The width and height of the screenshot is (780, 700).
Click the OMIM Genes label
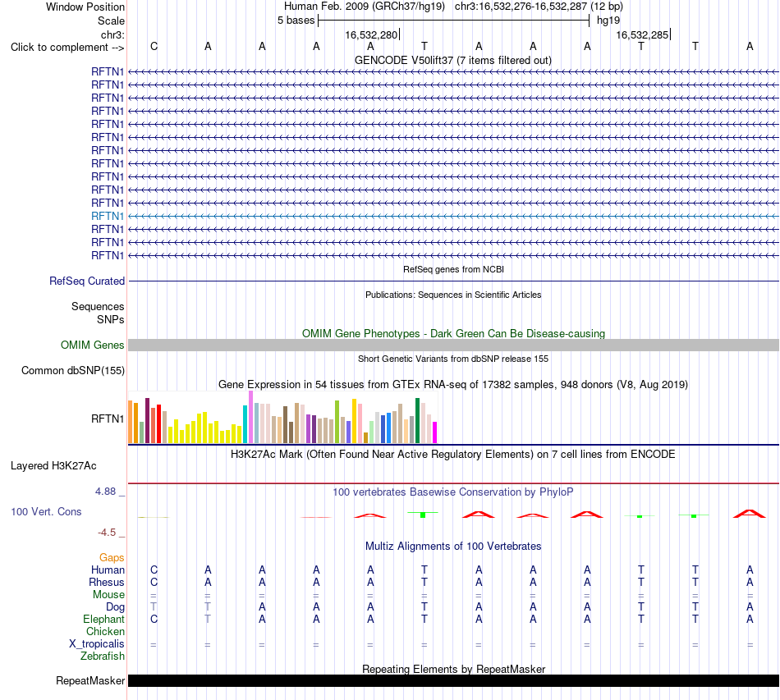coord(92,345)
